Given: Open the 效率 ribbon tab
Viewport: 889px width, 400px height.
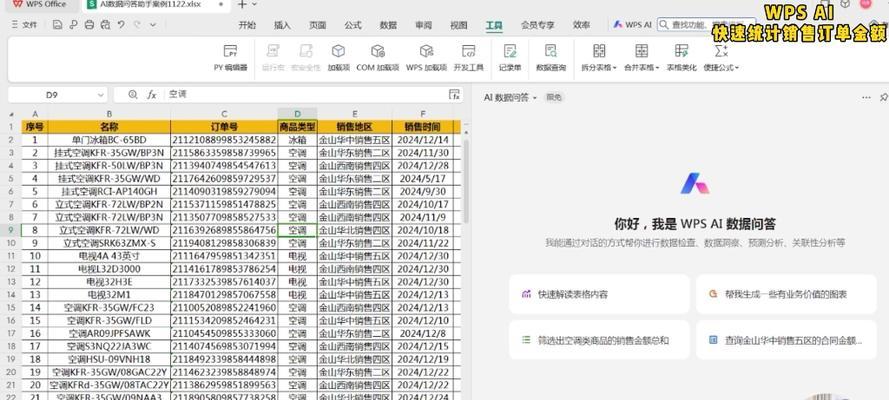Looking at the screenshot, I should 581,25.
